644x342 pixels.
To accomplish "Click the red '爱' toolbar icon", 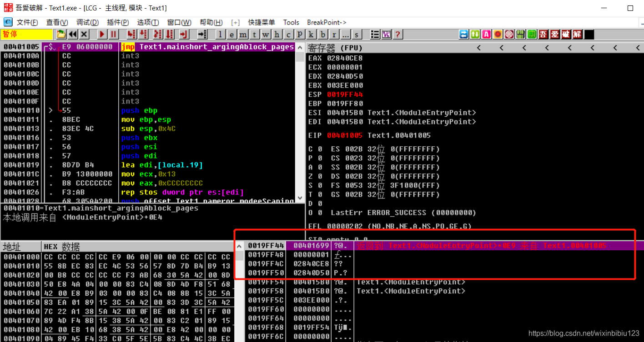I will coord(555,35).
